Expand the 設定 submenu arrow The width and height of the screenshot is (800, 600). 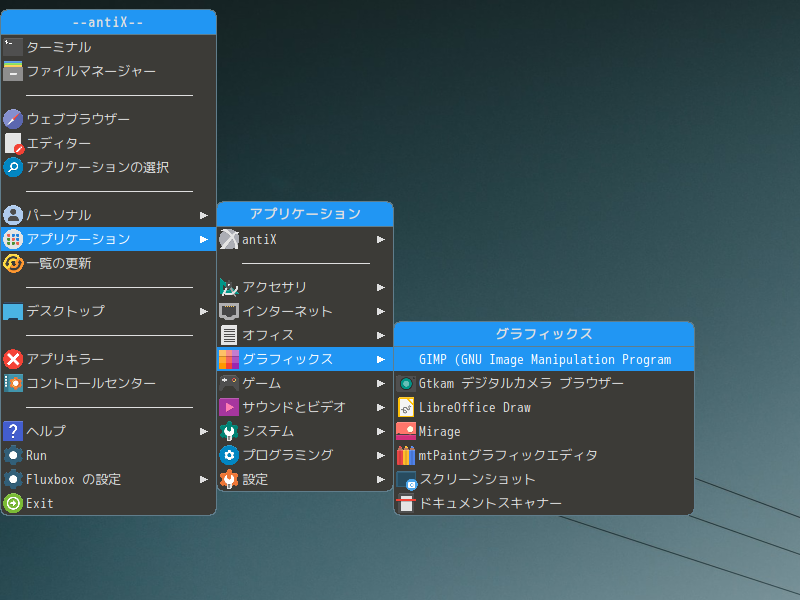pos(381,479)
